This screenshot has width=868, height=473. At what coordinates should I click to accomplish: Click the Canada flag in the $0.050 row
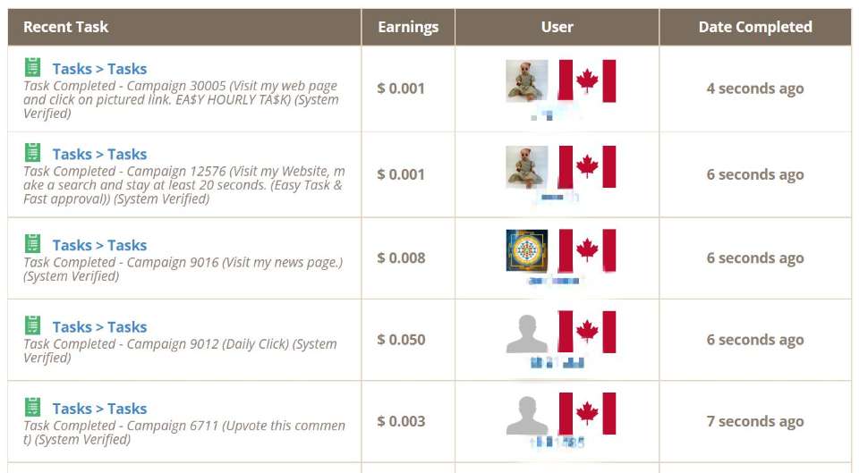coord(587,332)
